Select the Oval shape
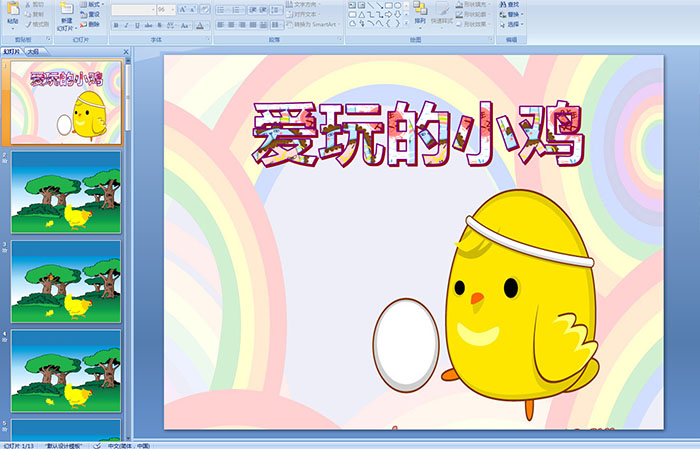This screenshot has height=449, width=700. [397, 5]
